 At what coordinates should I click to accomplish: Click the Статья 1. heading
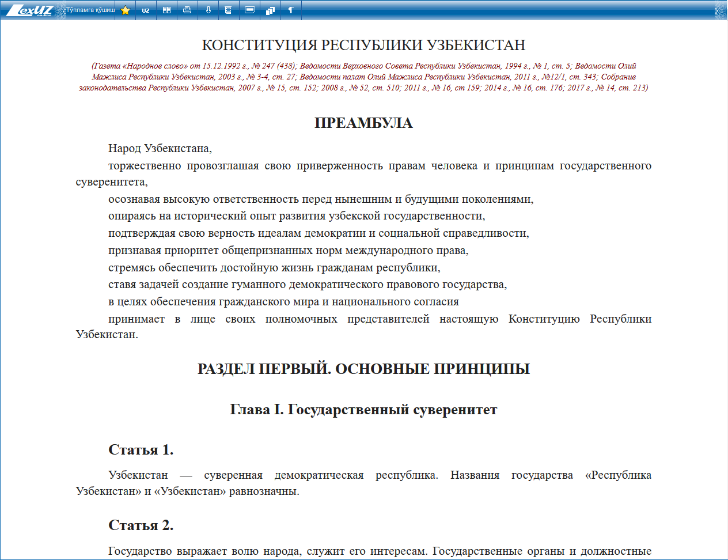[x=141, y=450]
